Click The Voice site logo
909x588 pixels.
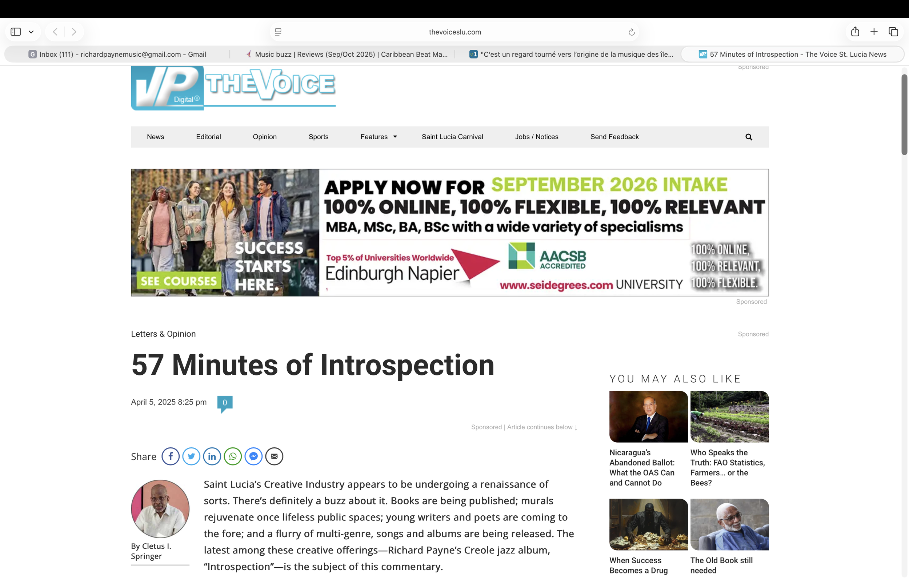pos(233,88)
